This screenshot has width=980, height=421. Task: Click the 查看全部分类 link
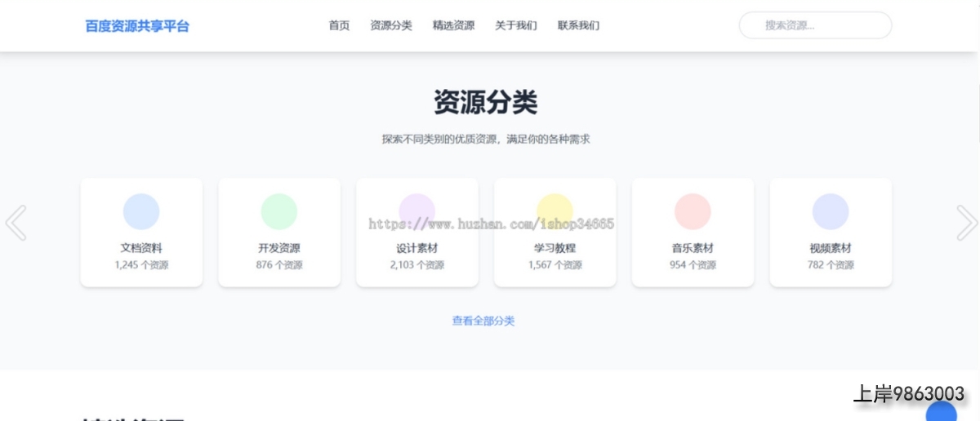point(483,321)
